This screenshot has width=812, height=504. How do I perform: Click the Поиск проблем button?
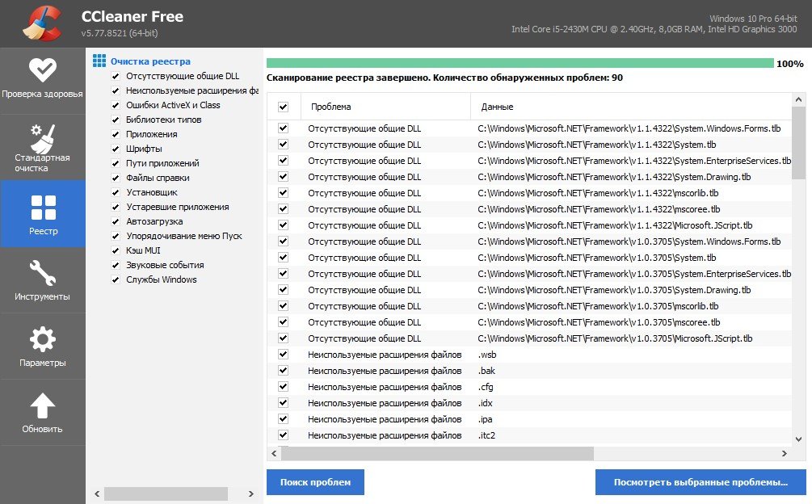[x=315, y=482]
